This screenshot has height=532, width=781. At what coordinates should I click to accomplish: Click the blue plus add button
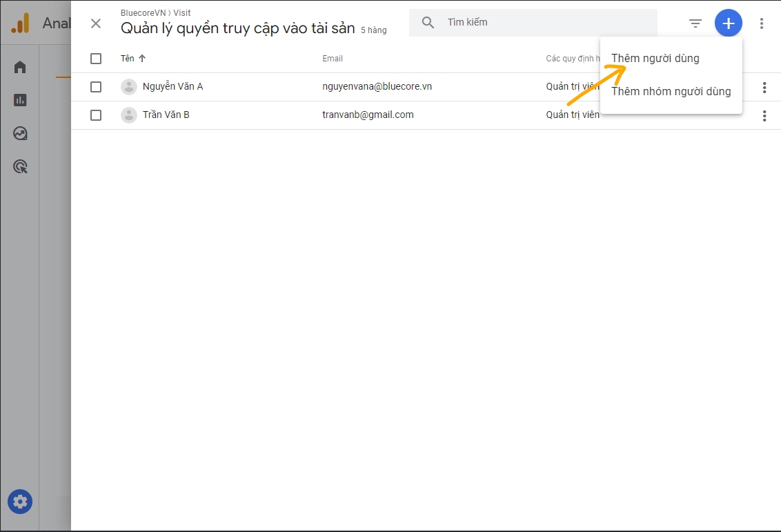(728, 23)
